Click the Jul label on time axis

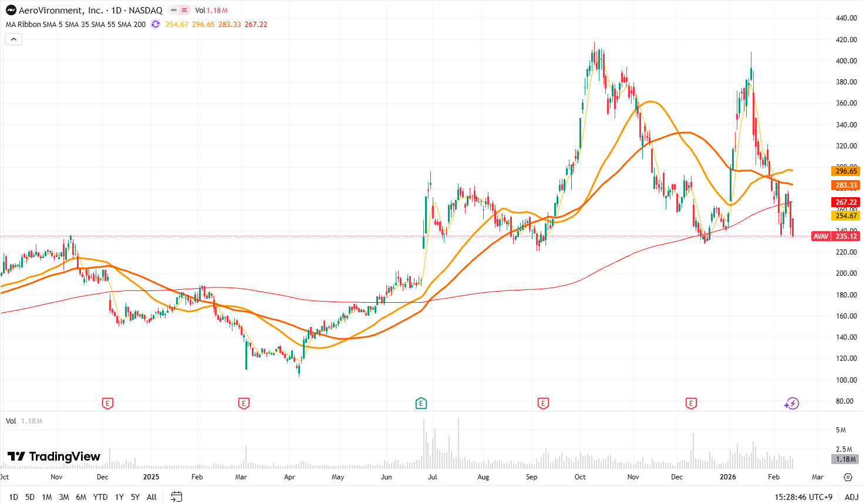(432, 477)
